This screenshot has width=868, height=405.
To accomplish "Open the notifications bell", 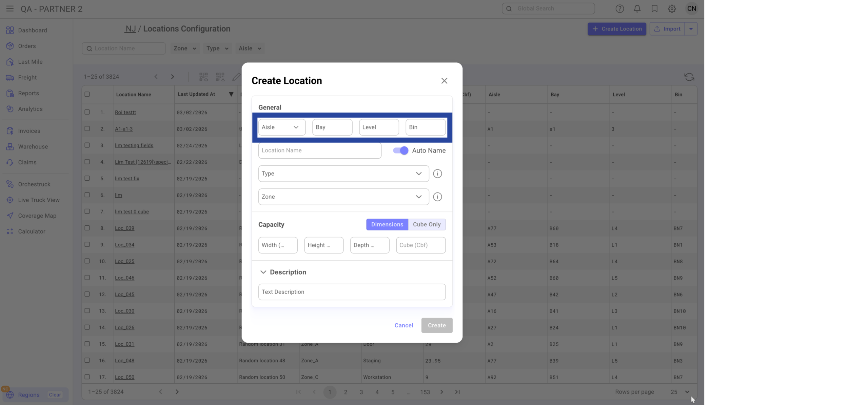I will (637, 9).
